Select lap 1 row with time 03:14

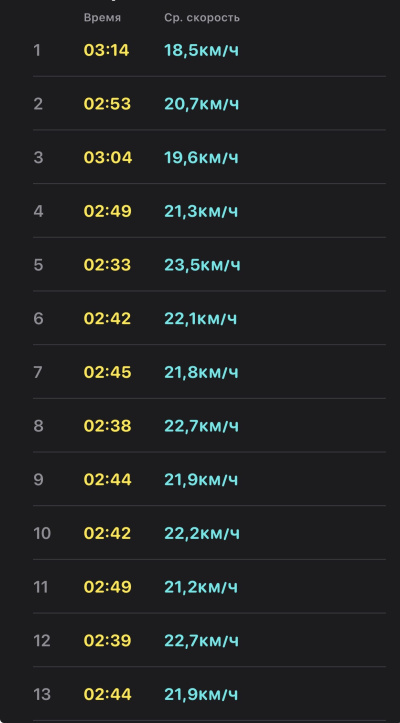coord(209,50)
